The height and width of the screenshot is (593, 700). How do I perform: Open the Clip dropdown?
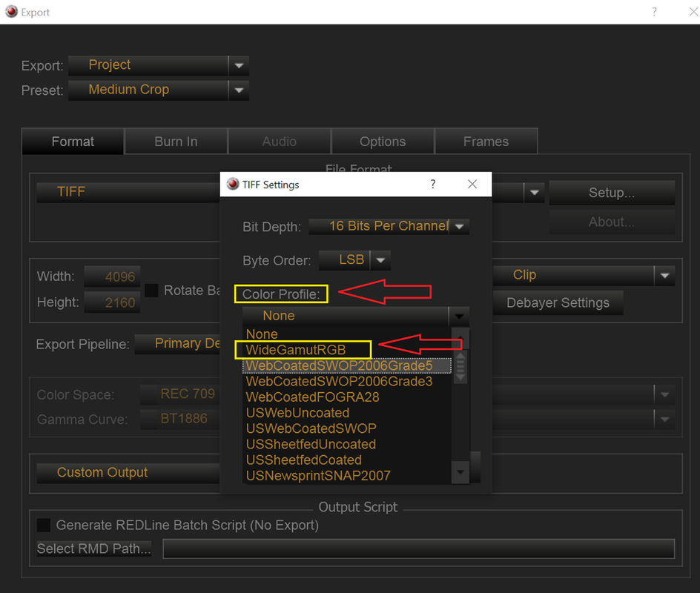pyautogui.click(x=584, y=275)
